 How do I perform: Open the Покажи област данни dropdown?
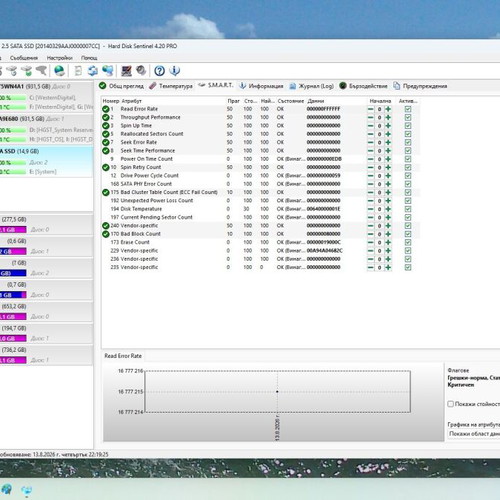473,434
